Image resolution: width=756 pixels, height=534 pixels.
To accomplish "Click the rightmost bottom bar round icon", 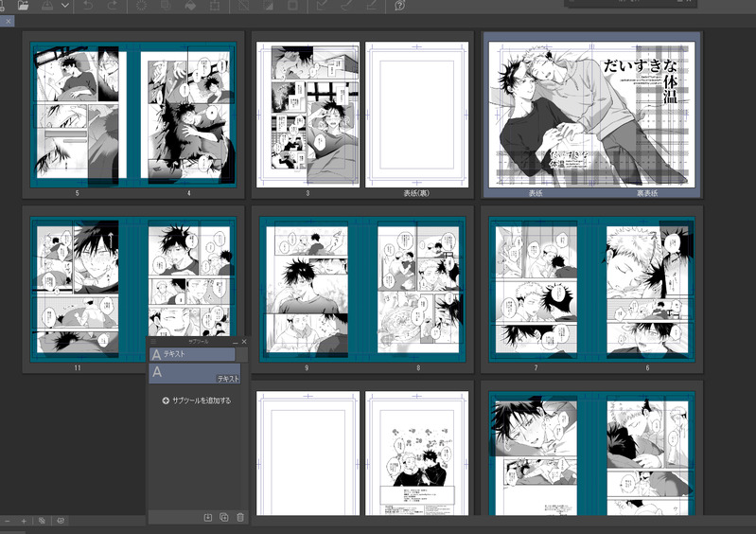I will 61,521.
